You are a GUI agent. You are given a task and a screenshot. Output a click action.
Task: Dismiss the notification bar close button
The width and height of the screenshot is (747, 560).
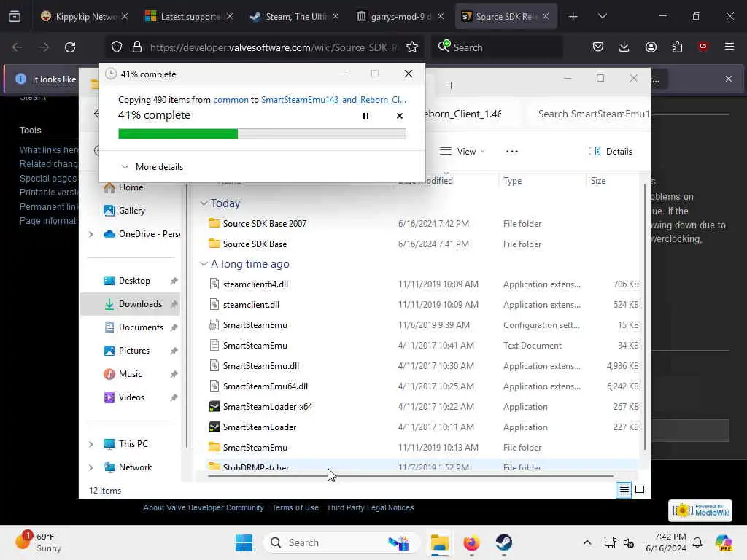click(729, 79)
